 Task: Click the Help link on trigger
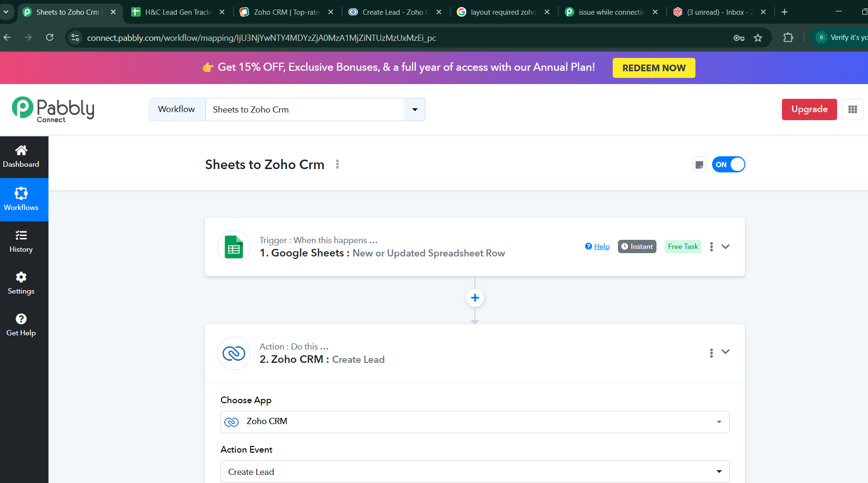(598, 246)
